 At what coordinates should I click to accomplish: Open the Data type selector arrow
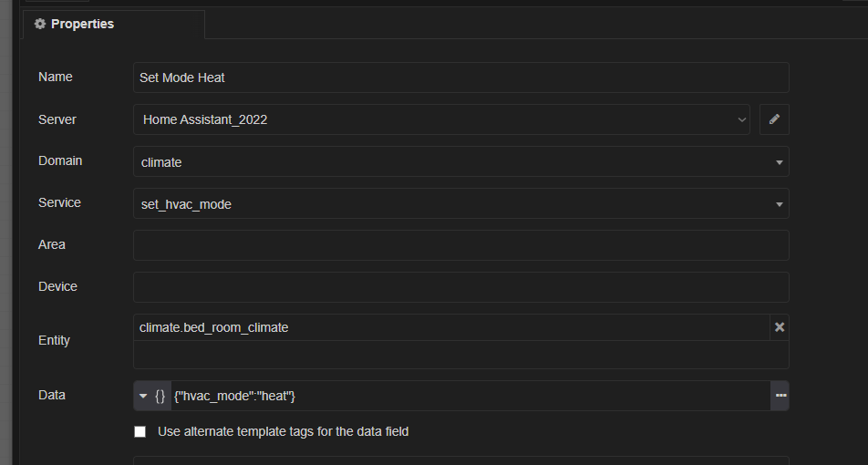[143, 396]
